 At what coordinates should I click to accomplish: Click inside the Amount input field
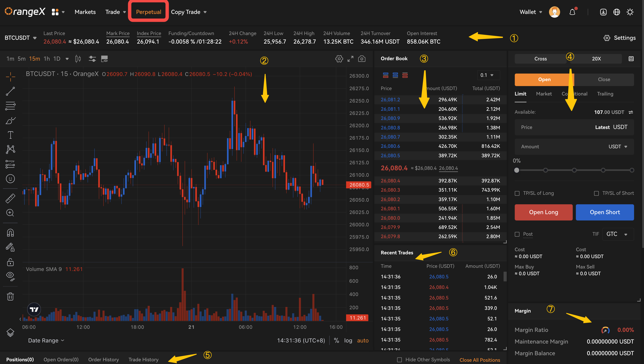click(562, 146)
